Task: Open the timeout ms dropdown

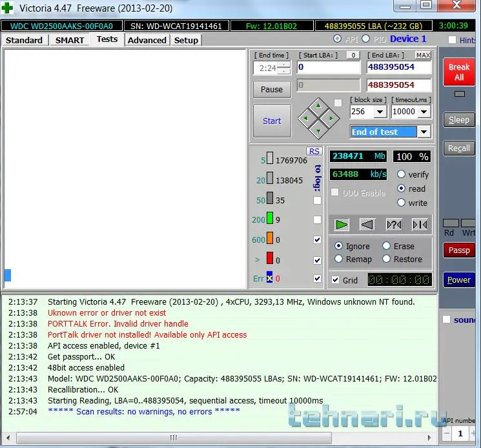Action: 424,112
